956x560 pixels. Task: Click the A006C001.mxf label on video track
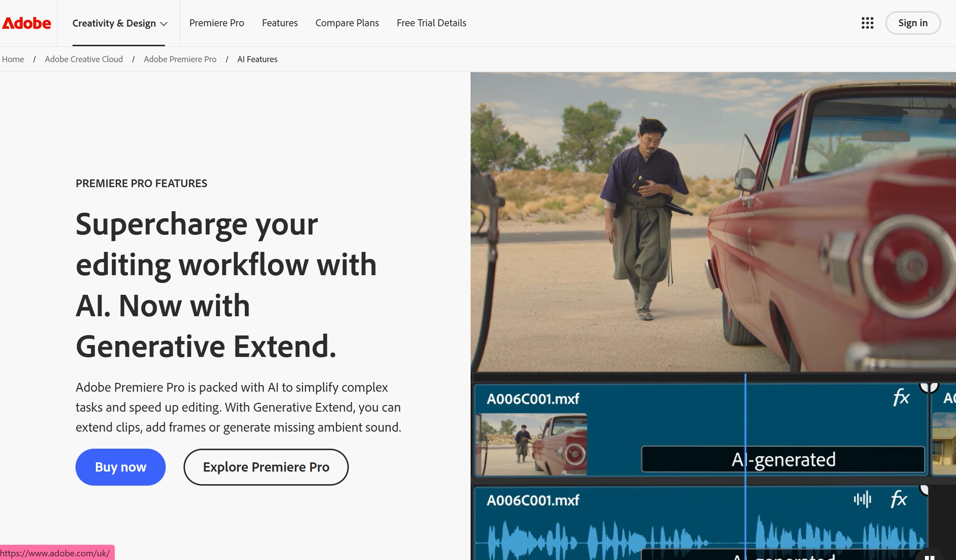coord(533,399)
